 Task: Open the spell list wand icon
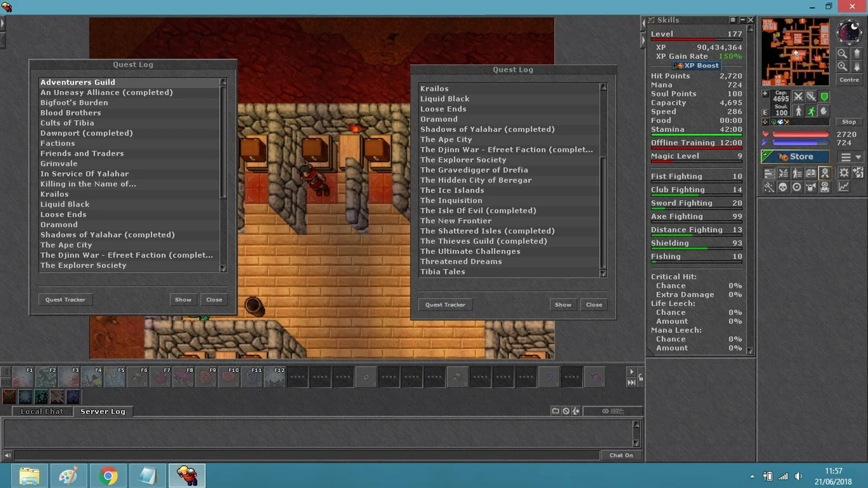coord(769,188)
